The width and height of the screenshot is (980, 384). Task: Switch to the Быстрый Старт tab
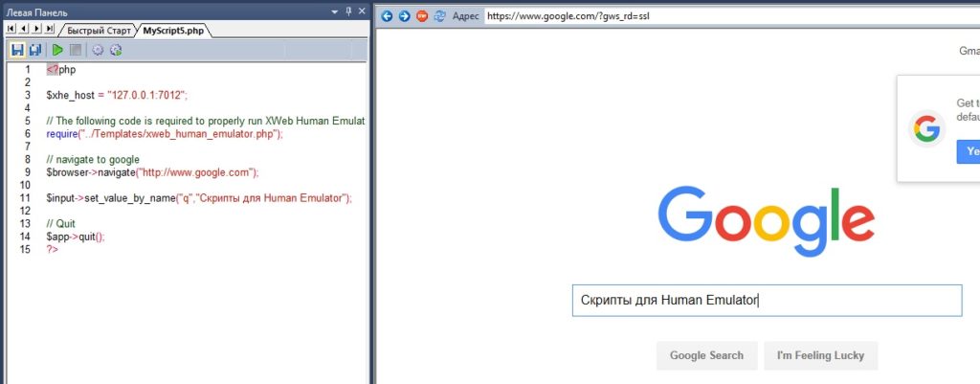(x=100, y=30)
